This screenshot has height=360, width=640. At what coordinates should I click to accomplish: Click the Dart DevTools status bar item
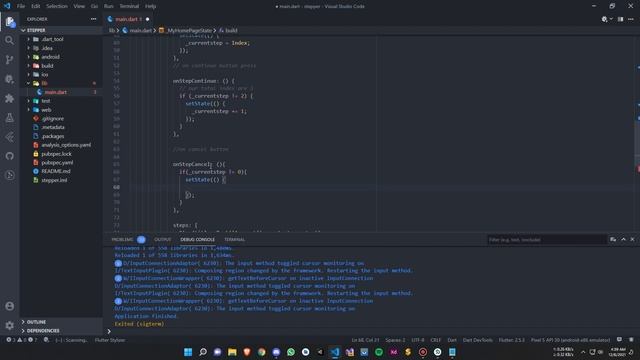[478, 340]
